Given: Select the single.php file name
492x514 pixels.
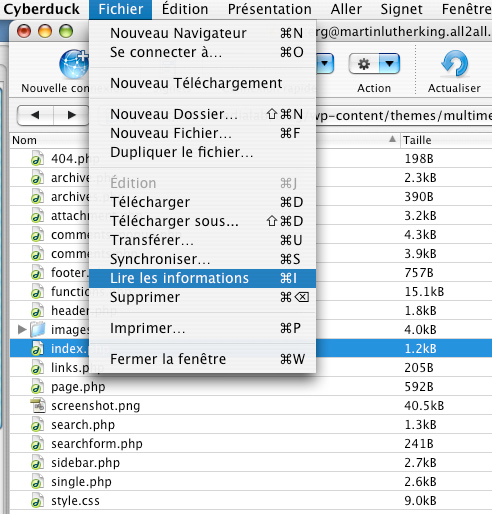Looking at the screenshot, I should click(x=81, y=482).
